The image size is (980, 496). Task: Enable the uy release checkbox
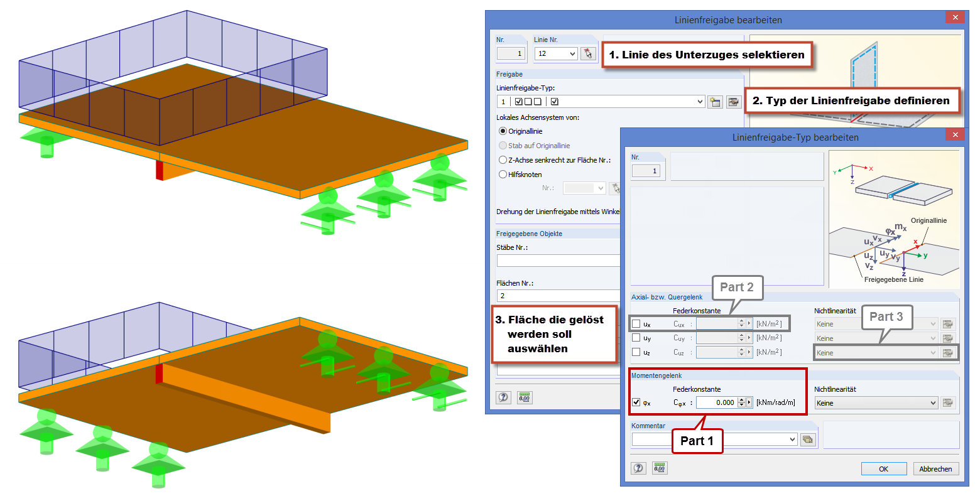[636, 338]
